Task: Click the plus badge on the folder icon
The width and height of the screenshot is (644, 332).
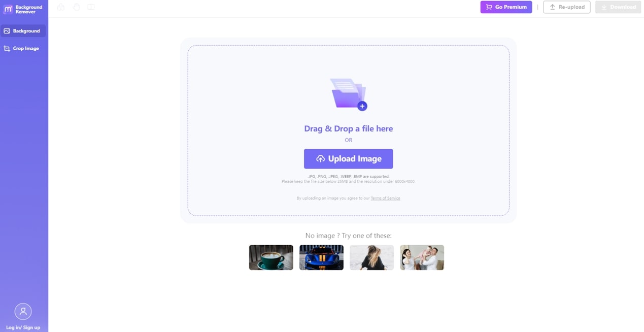Action: (x=362, y=106)
